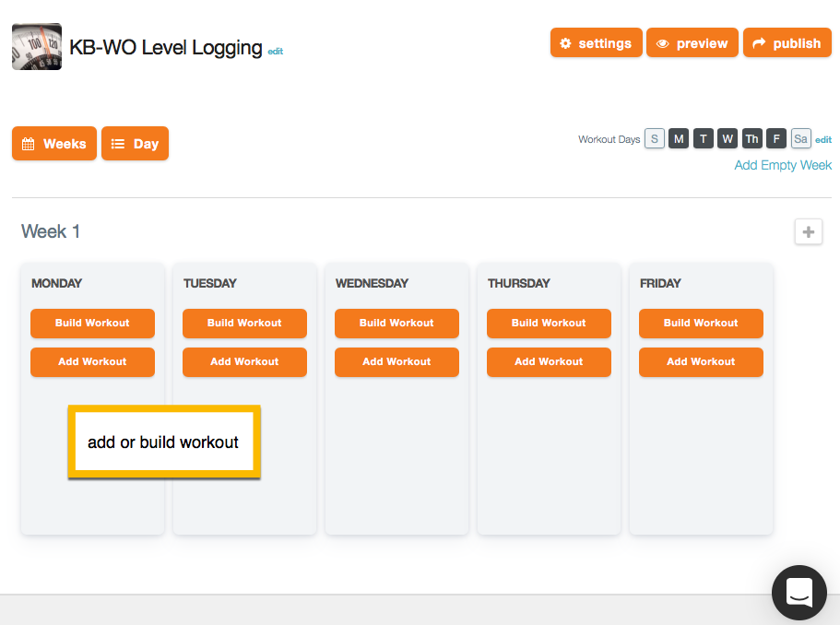This screenshot has height=625, width=840.
Task: Click the plus icon beside Week 1
Action: tap(809, 232)
